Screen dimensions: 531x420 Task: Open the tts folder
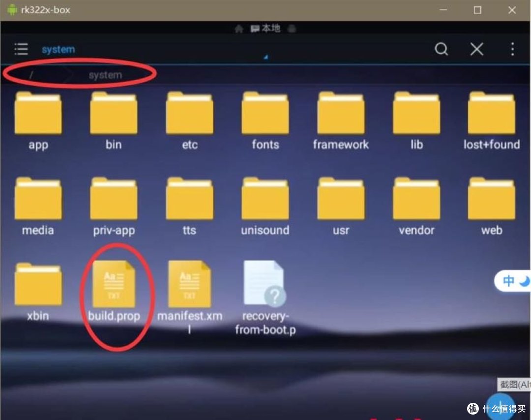190,207
